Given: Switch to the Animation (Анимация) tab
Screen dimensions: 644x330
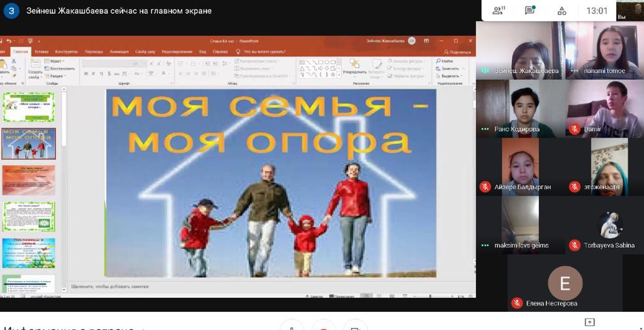Looking at the screenshot, I should [119, 52].
